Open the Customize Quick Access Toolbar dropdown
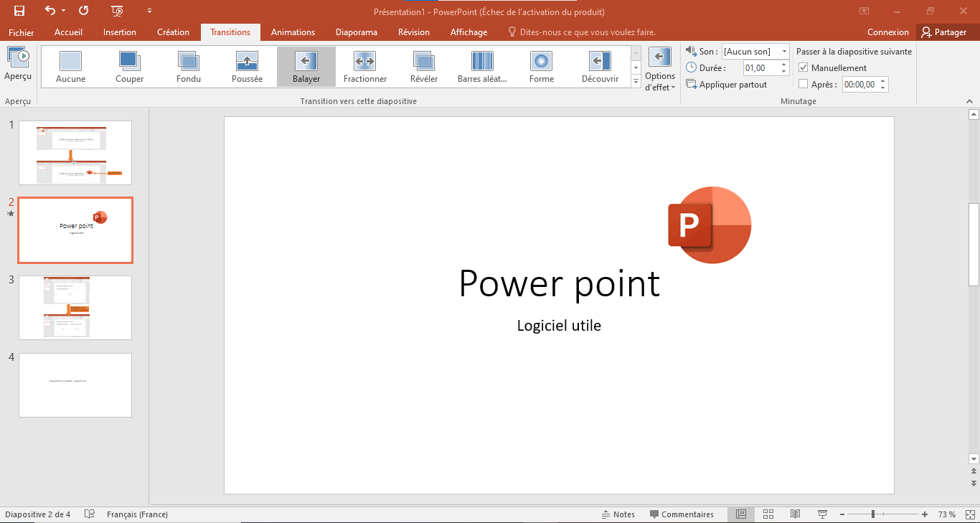Viewport: 980px width, 523px height. click(149, 11)
